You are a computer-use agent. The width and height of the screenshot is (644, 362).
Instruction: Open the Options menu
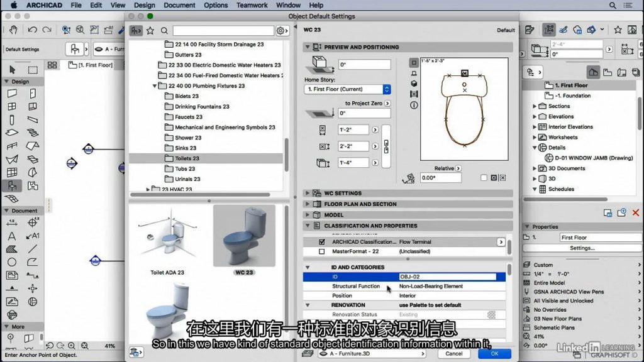click(216, 5)
